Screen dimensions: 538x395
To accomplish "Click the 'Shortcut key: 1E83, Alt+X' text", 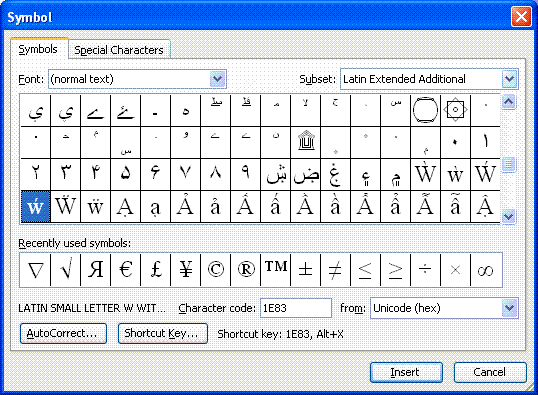I will point(280,334).
